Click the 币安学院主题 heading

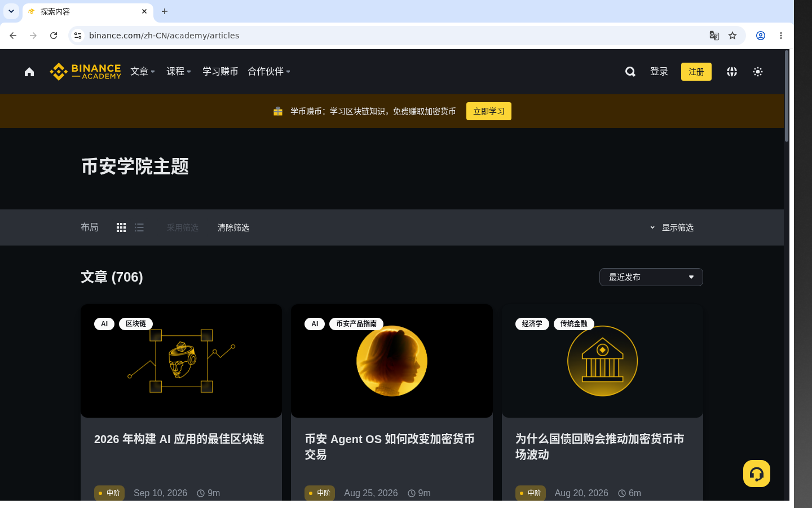[135, 167]
